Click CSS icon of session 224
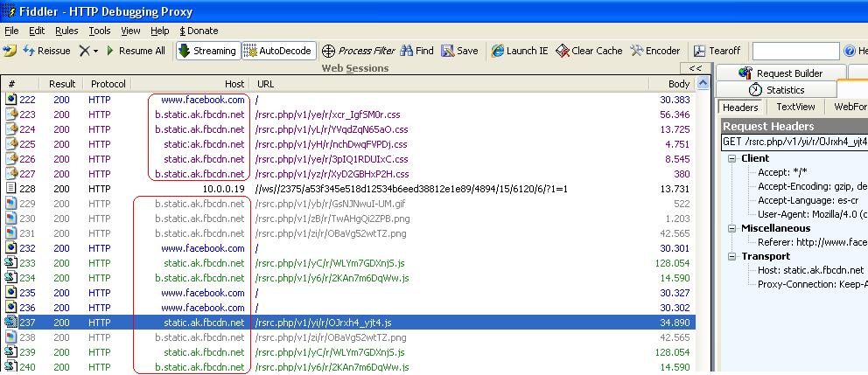The width and height of the screenshot is (868, 375). coord(11,129)
